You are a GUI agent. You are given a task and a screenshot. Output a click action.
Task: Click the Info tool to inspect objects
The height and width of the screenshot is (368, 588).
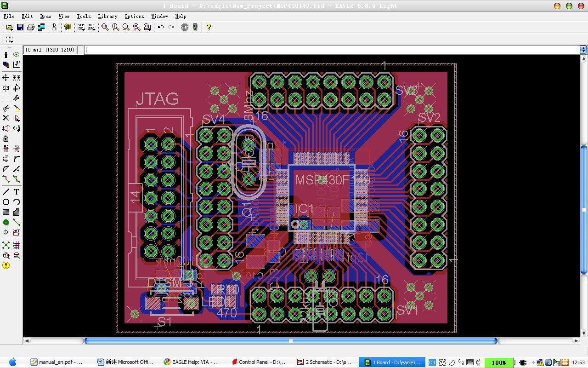pos(6,54)
